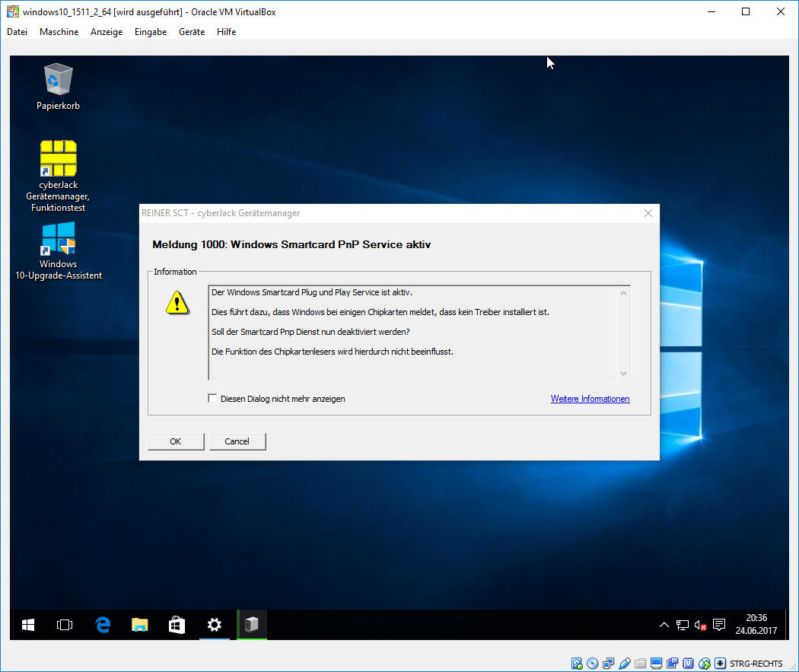799x672 pixels.
Task: Click the USB devices status icon
Action: click(x=624, y=664)
